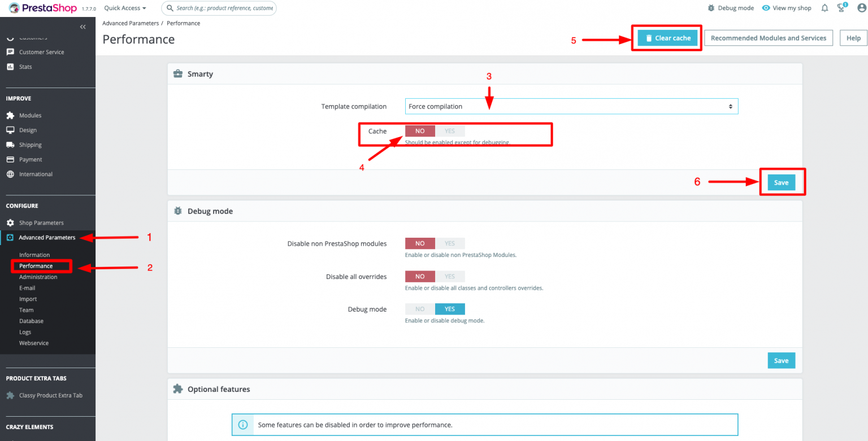Open the Template compilation dropdown

[x=571, y=106]
